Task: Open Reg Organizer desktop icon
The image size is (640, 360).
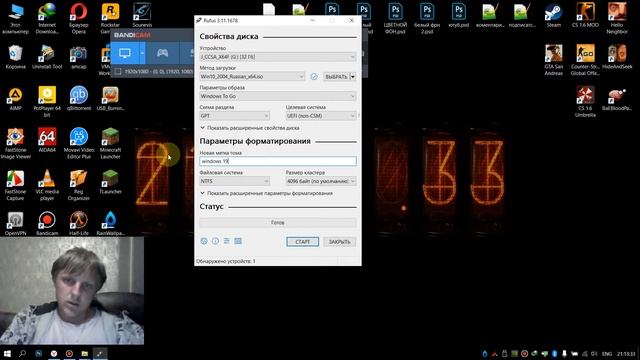Action: (78, 185)
